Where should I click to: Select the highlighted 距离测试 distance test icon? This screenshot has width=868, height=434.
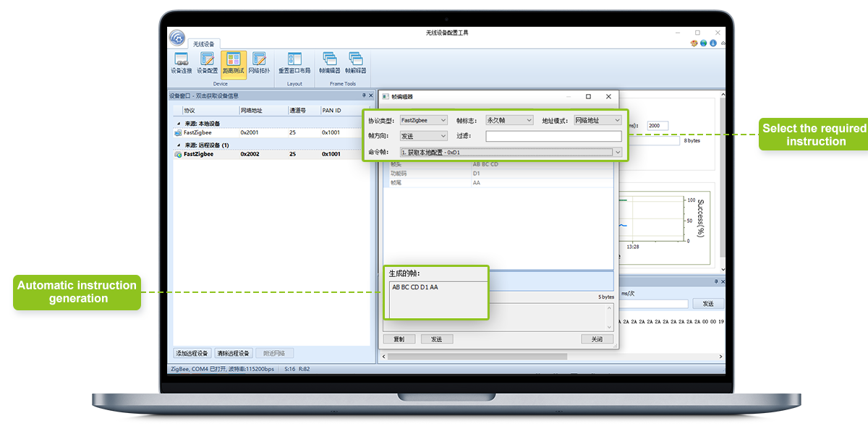[233, 63]
